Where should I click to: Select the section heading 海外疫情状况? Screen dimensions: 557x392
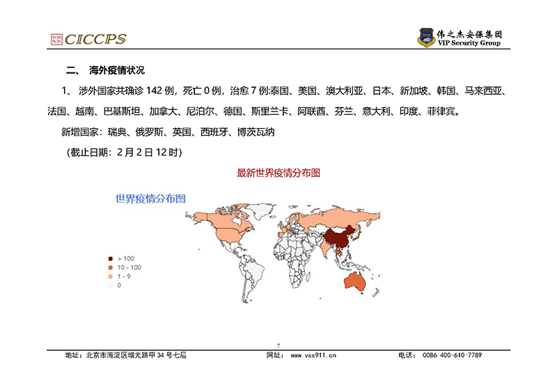117,71
